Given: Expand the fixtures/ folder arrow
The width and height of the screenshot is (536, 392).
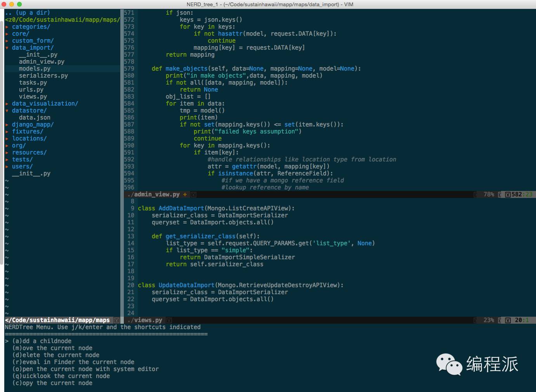Looking at the screenshot, I should (7, 132).
